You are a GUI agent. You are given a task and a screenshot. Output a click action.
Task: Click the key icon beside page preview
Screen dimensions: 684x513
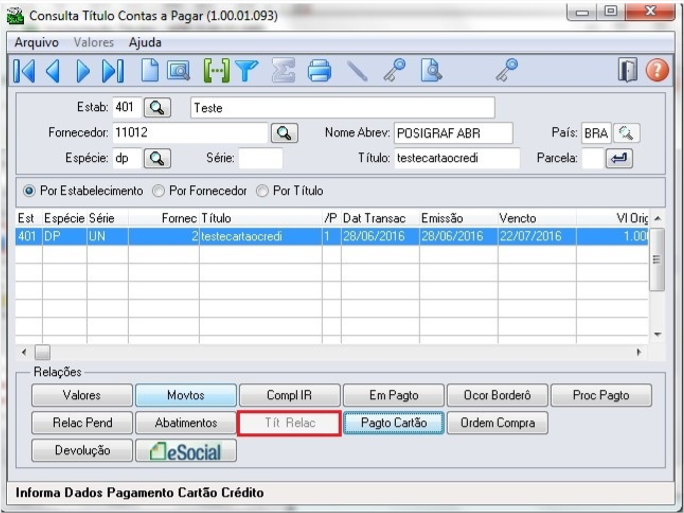click(x=394, y=71)
